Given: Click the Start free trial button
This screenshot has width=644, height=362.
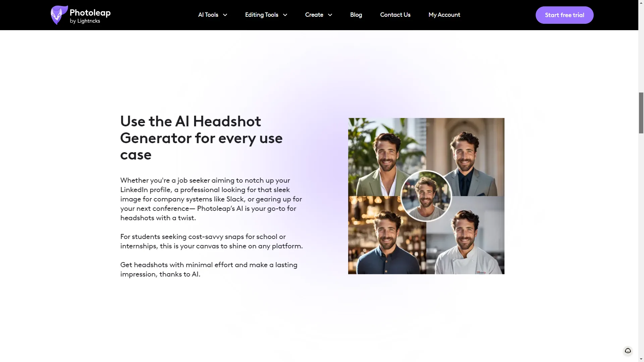Looking at the screenshot, I should pos(565,15).
